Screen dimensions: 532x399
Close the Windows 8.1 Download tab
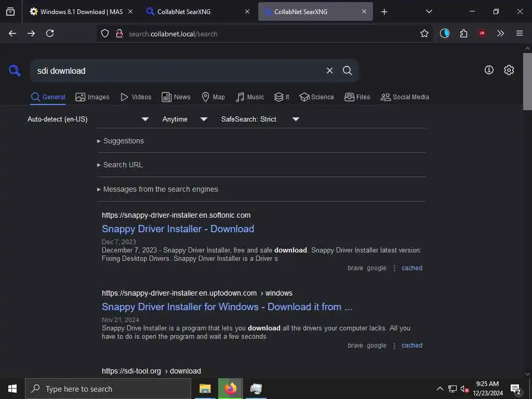pos(130,11)
